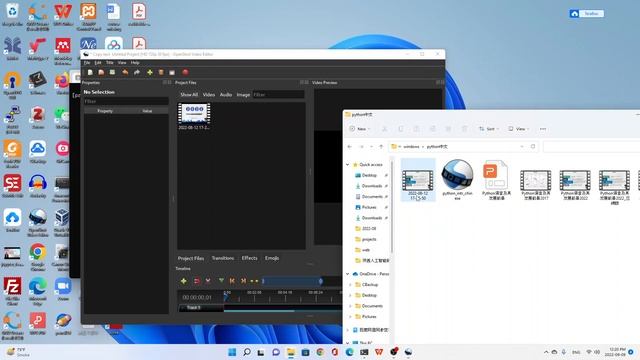Click Fullscreen icon in OpenShot toolbar
This screenshot has width=640, height=360.
pos(172,72)
